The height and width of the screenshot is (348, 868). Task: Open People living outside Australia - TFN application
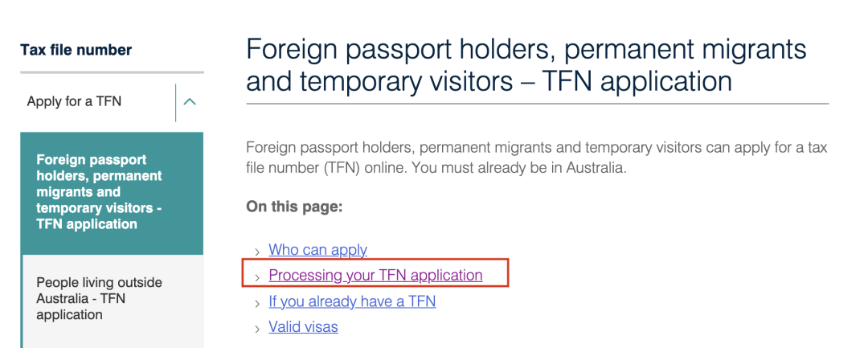99,299
